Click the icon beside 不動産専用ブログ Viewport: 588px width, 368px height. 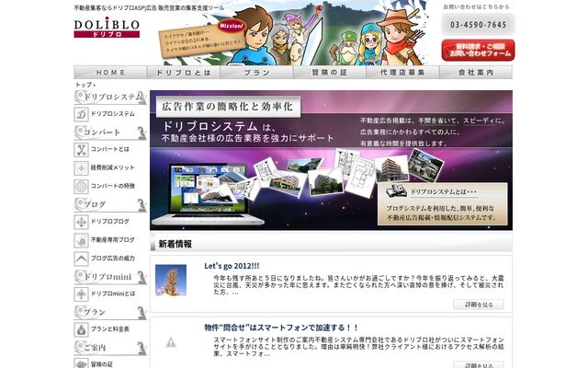[x=81, y=240]
